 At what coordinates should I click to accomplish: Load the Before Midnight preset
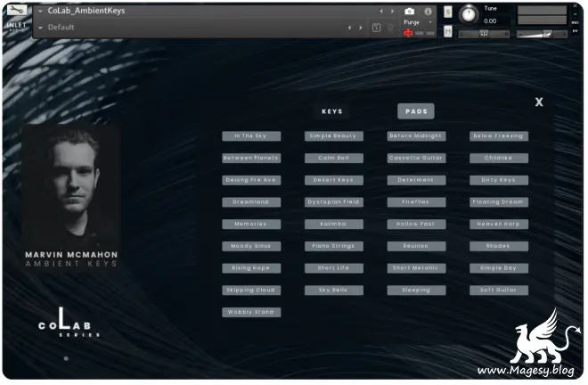coord(416,135)
